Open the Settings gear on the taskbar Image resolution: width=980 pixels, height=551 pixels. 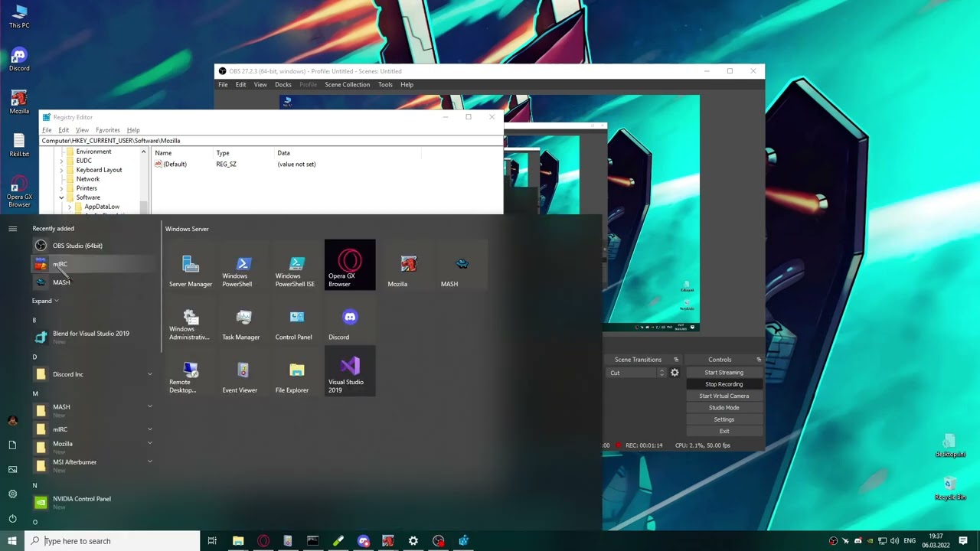point(413,541)
